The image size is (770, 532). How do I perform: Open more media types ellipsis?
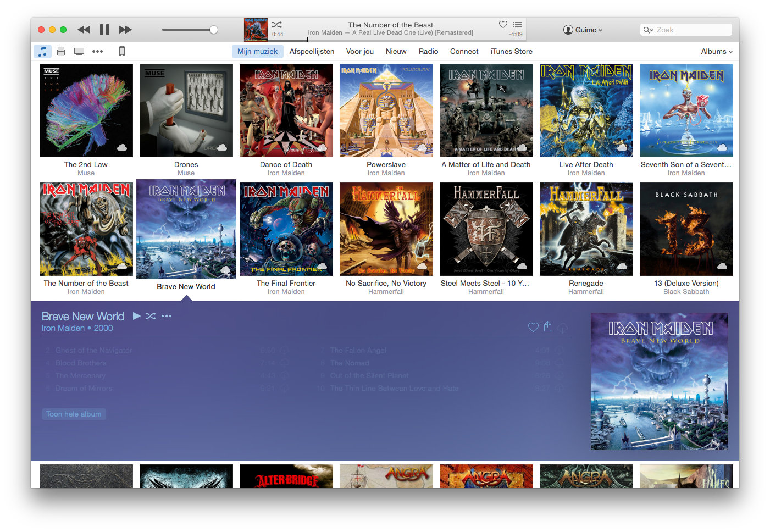coord(97,51)
